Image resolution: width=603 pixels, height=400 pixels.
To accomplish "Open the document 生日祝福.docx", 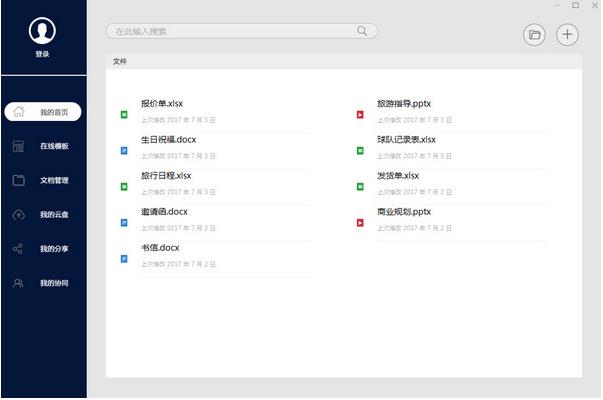I will tap(168, 139).
